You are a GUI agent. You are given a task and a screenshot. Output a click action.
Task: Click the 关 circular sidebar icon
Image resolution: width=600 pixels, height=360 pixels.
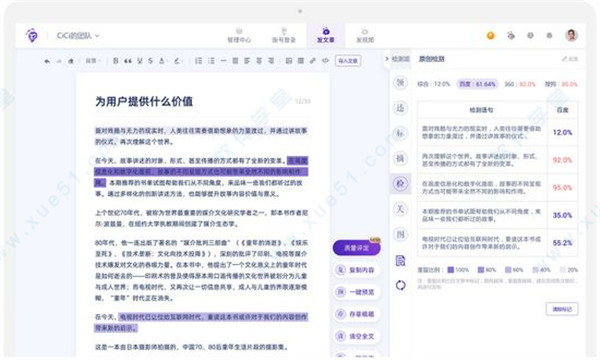click(400, 209)
